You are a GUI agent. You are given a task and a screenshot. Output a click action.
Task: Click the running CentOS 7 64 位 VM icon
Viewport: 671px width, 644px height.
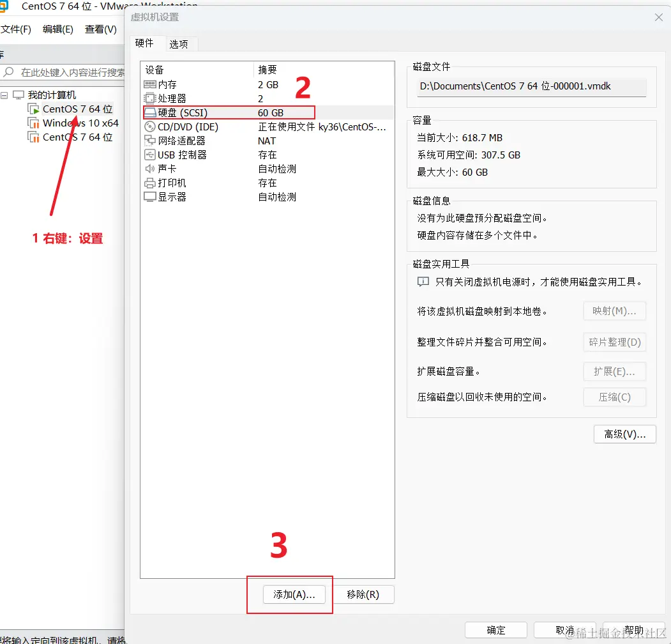(33, 109)
